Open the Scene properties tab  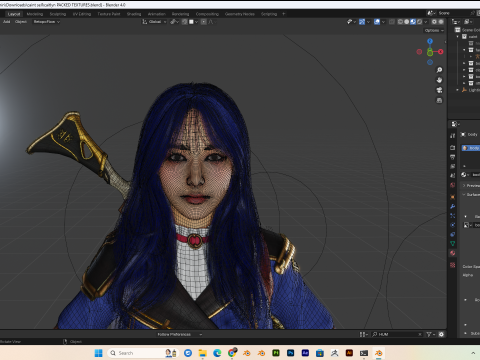(x=452, y=175)
